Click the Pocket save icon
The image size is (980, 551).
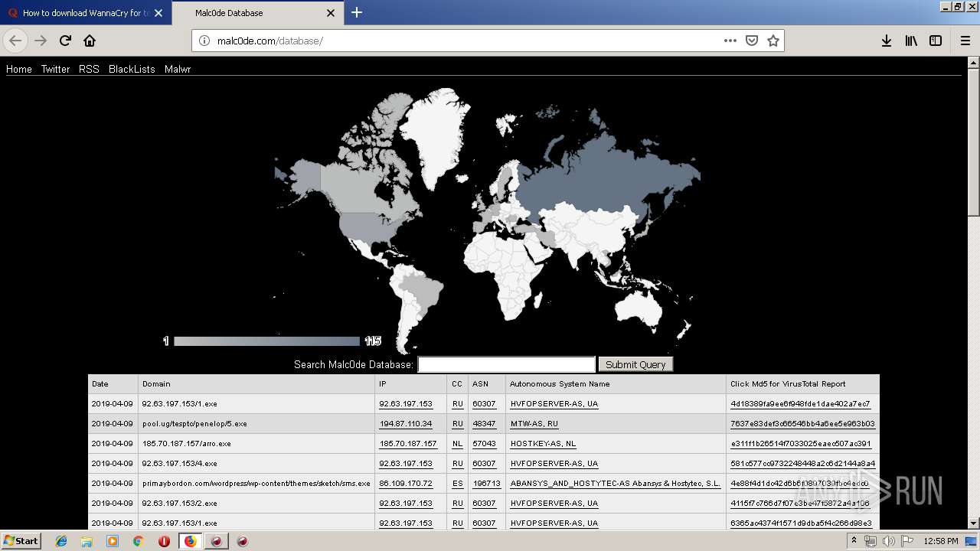(x=752, y=41)
